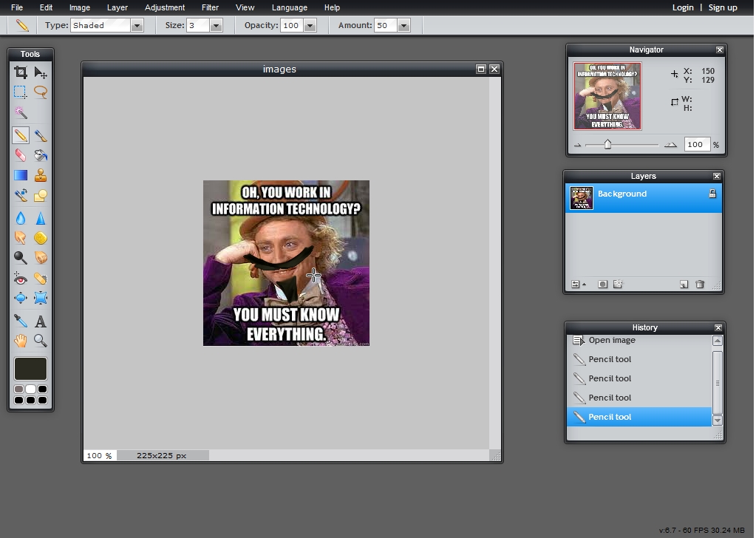Click the Sign up link
756x538 pixels.
click(723, 7)
